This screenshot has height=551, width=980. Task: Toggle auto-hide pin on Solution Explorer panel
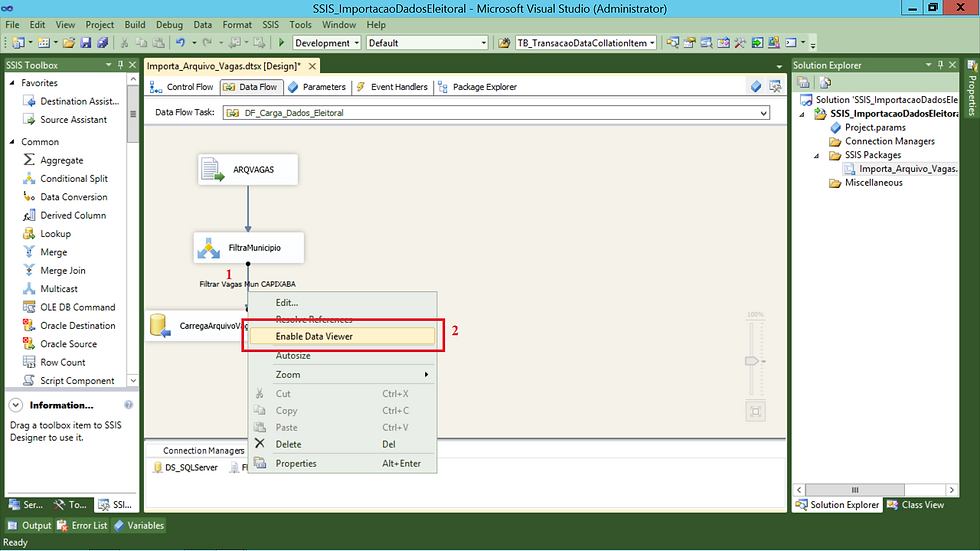pos(941,64)
